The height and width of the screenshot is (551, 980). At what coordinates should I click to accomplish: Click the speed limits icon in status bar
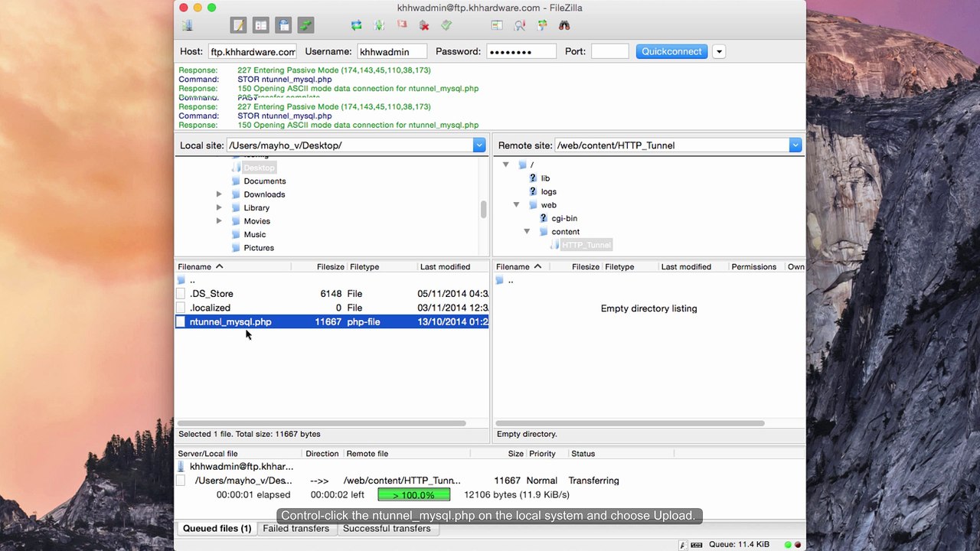coord(697,545)
